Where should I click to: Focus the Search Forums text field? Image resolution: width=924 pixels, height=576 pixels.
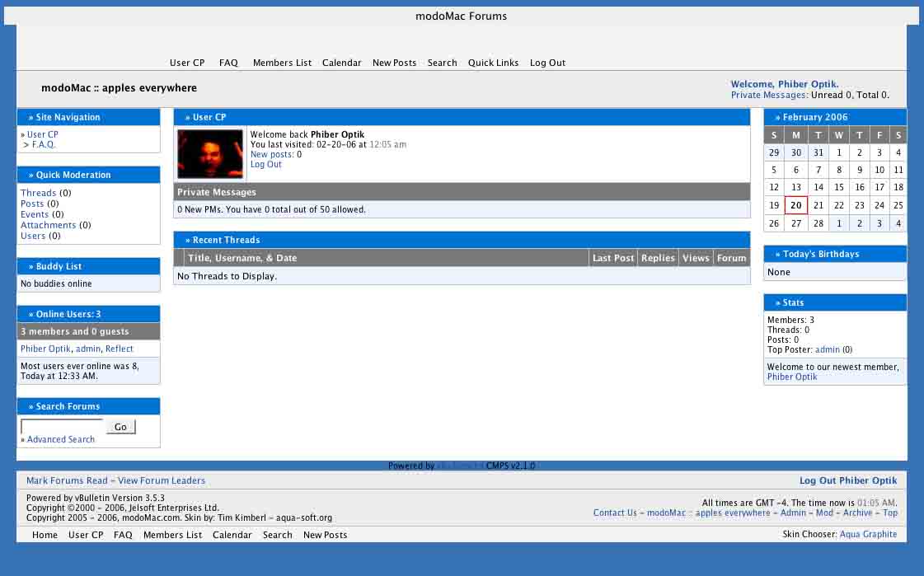[x=62, y=426]
